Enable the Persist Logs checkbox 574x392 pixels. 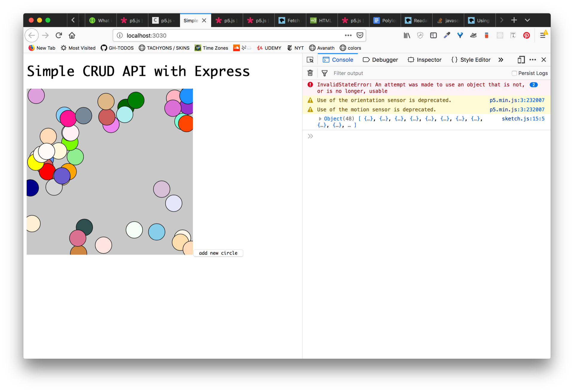click(514, 73)
